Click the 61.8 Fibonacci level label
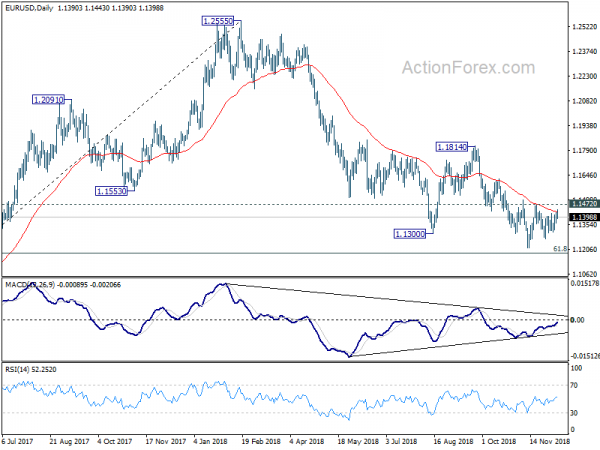The image size is (600, 450). point(560,249)
